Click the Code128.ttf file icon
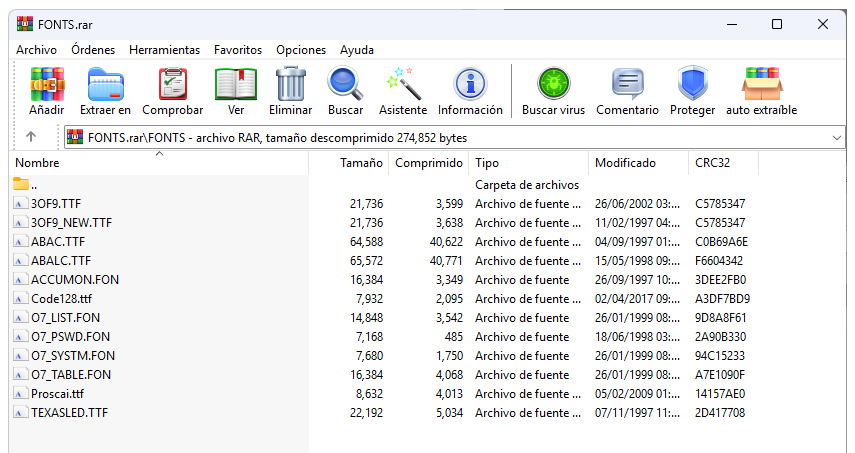The image size is (855, 453). [x=21, y=299]
